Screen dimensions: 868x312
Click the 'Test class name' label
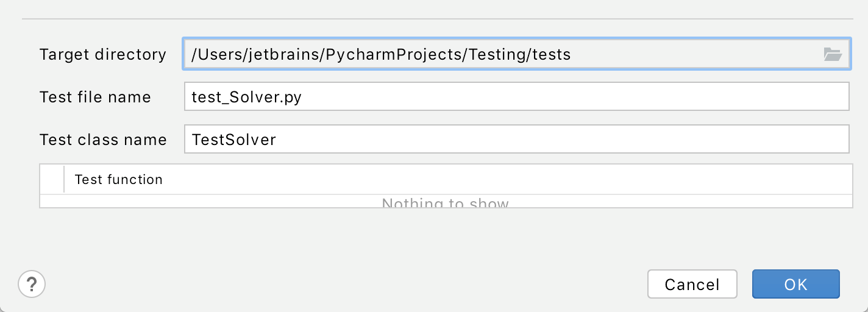tap(103, 140)
